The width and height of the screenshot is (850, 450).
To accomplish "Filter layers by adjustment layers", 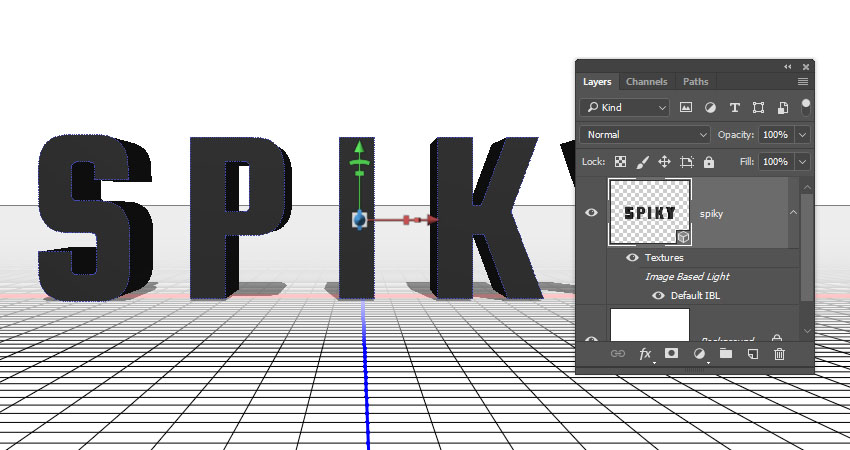I will click(x=710, y=108).
